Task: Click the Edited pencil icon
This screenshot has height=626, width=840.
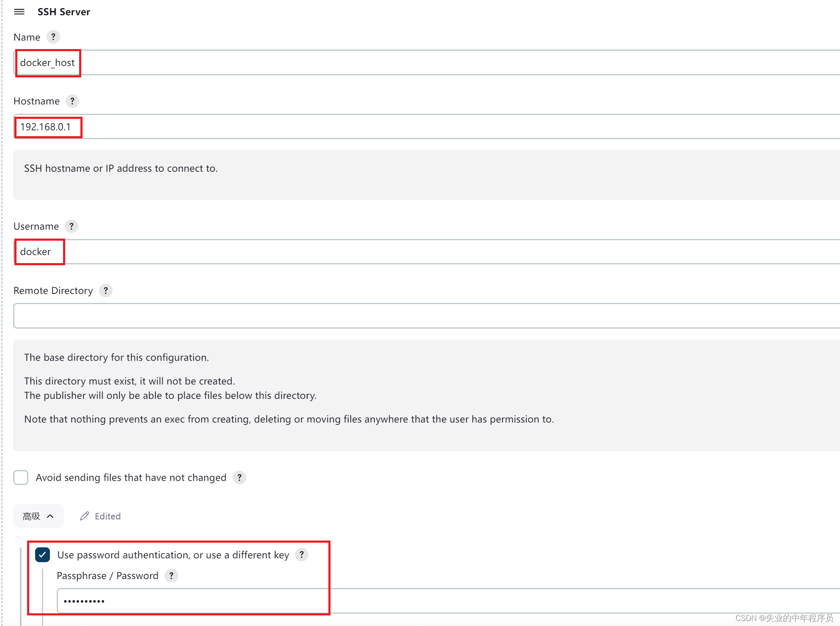Action: (84, 516)
